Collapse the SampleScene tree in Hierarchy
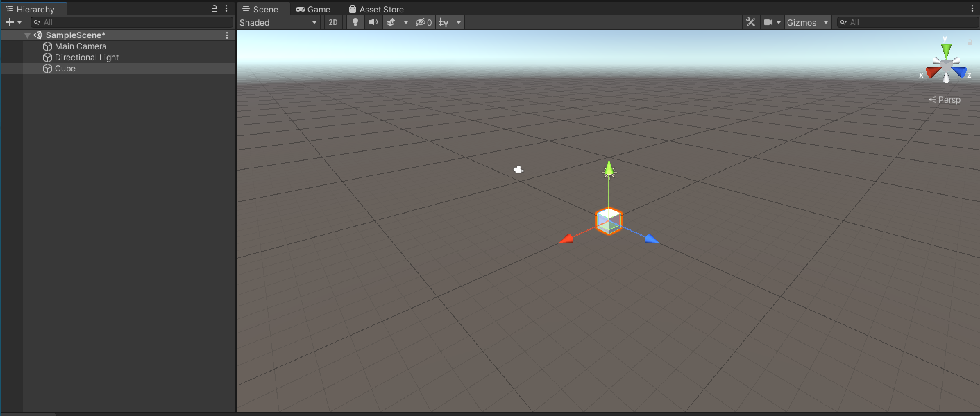Viewport: 980px width, 416px height. coord(27,35)
